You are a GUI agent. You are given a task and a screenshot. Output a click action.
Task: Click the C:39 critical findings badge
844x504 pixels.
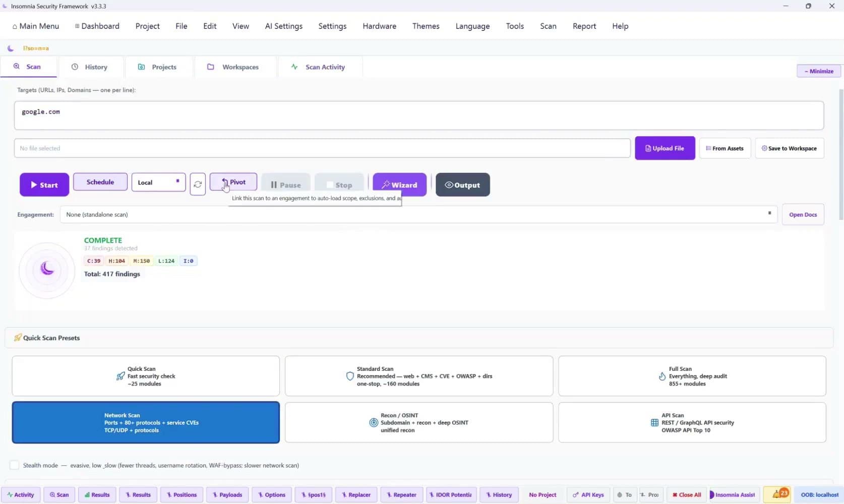point(94,261)
